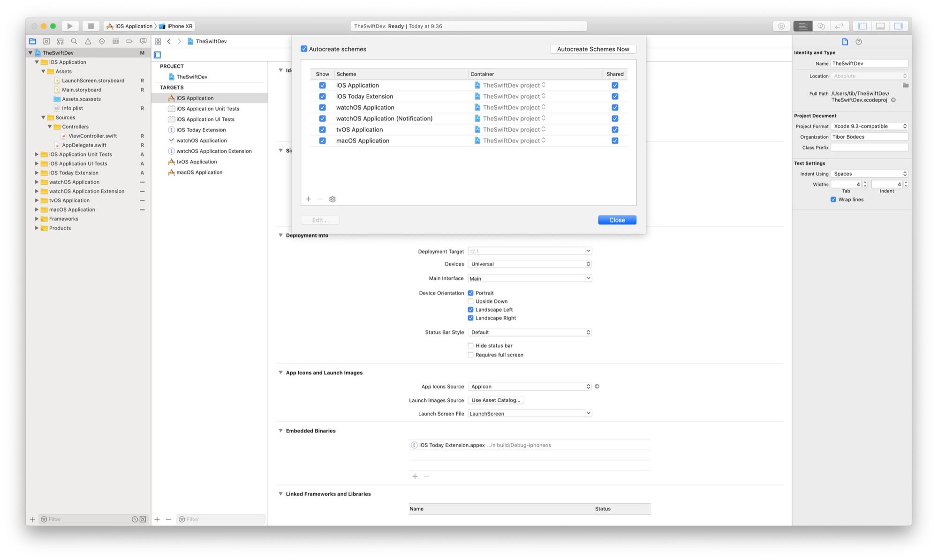Open the Source Control navigator icon
938x560 pixels.
[x=46, y=41]
